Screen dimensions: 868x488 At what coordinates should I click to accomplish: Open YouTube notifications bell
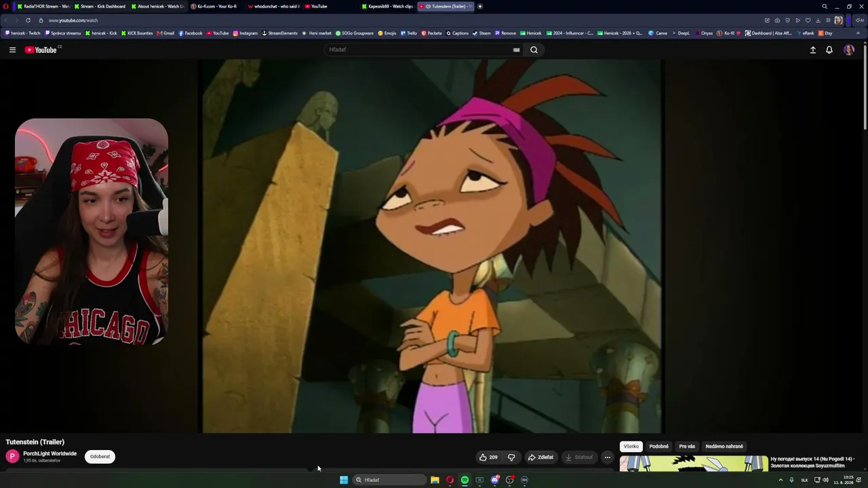(x=829, y=49)
